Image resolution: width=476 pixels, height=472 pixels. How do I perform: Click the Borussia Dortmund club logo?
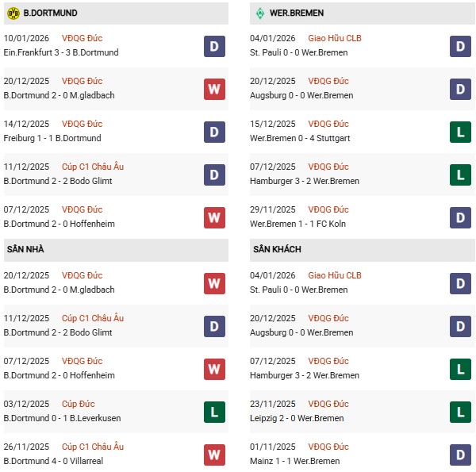pos(13,13)
